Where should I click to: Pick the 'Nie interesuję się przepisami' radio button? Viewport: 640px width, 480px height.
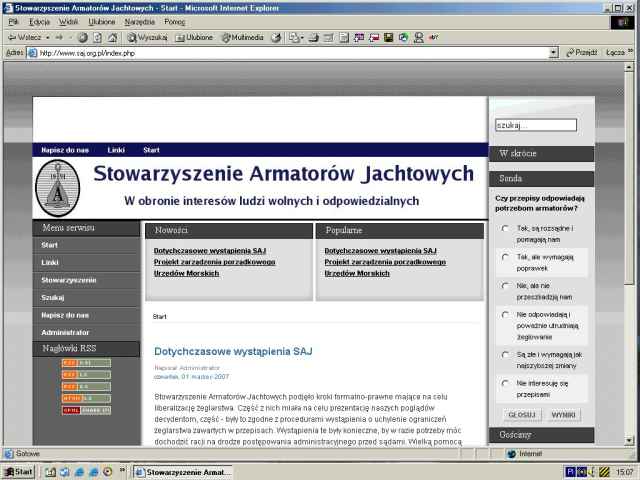pyautogui.click(x=505, y=383)
